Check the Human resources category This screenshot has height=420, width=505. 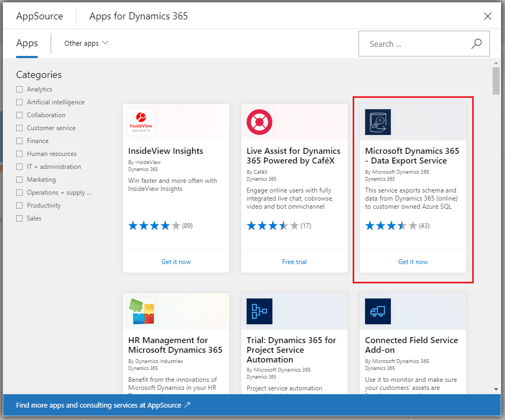19,154
